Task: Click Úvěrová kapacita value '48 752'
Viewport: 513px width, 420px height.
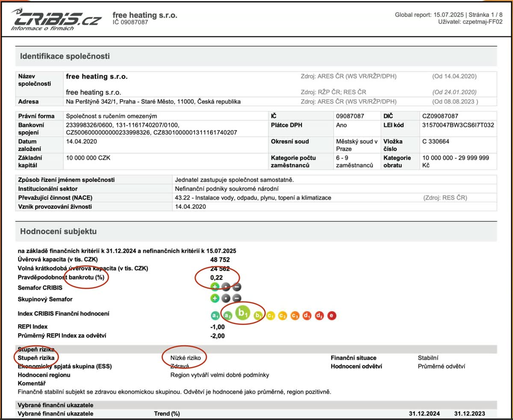Action: (219, 260)
